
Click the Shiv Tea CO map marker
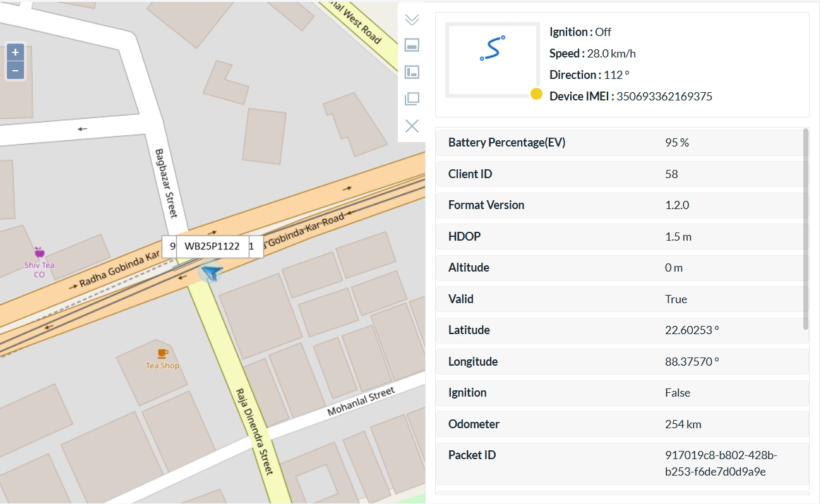[39, 253]
